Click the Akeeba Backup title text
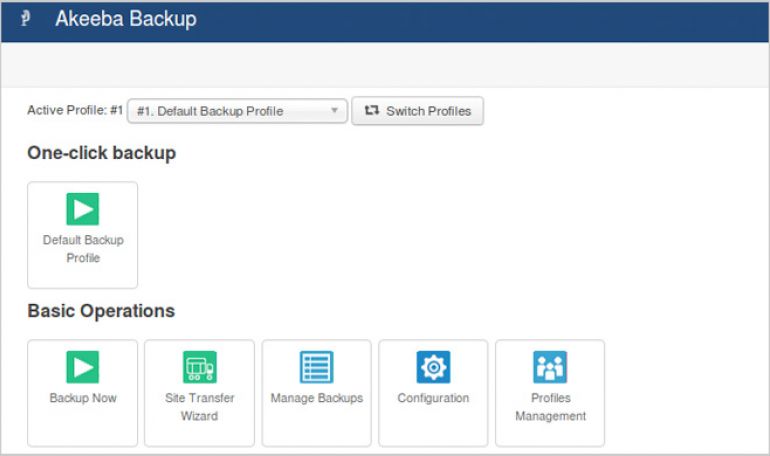Screen dimensions: 770x456 coord(126,19)
